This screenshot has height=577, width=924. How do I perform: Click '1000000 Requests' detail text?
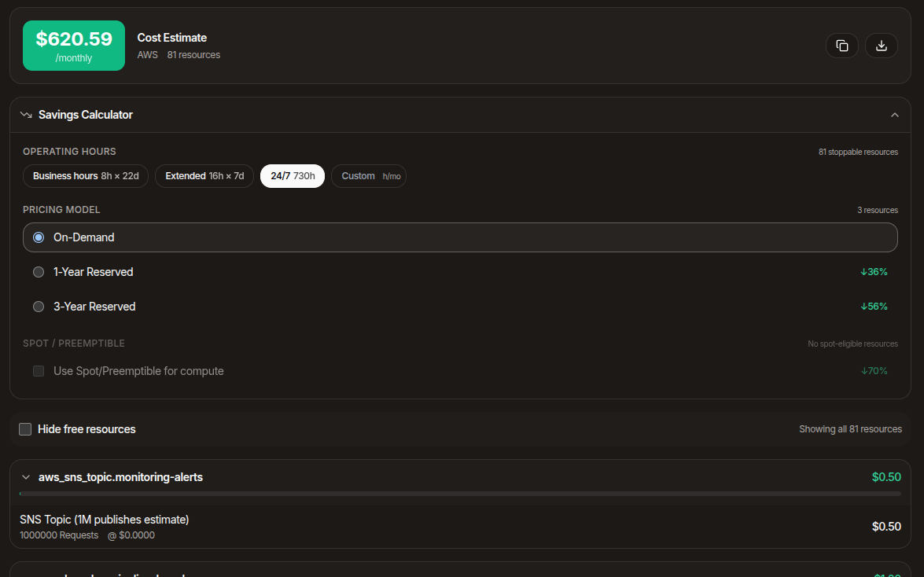pyautogui.click(x=59, y=535)
